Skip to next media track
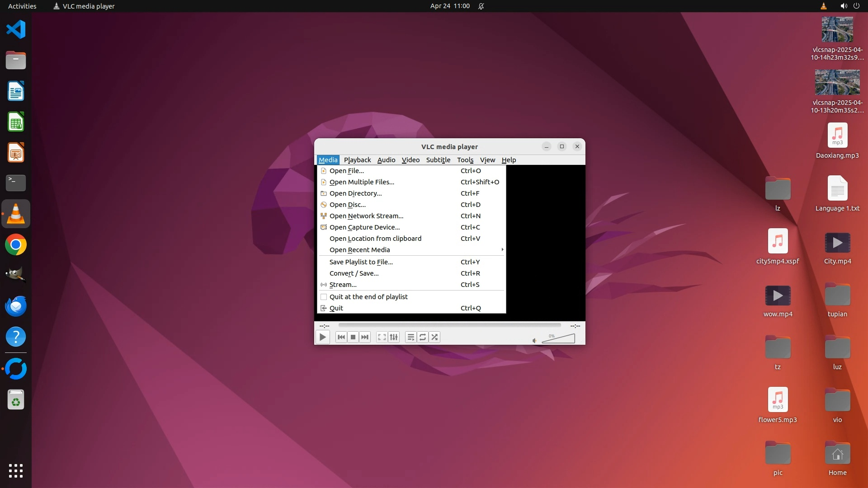 (365, 337)
